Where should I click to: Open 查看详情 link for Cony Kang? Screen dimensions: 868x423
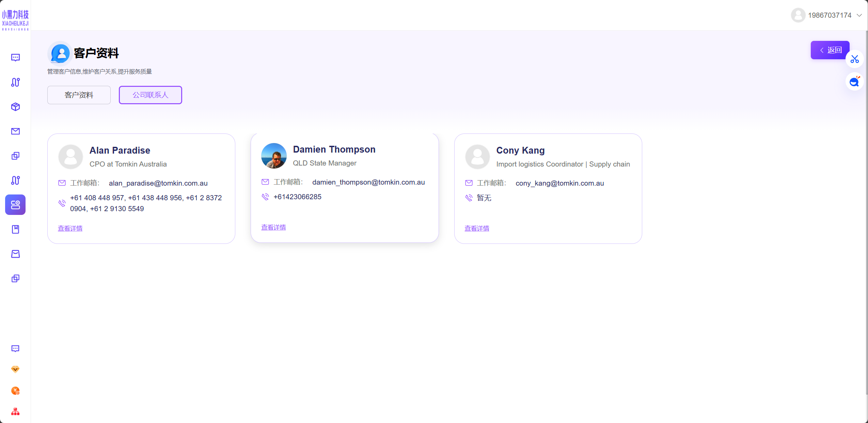coord(477,228)
